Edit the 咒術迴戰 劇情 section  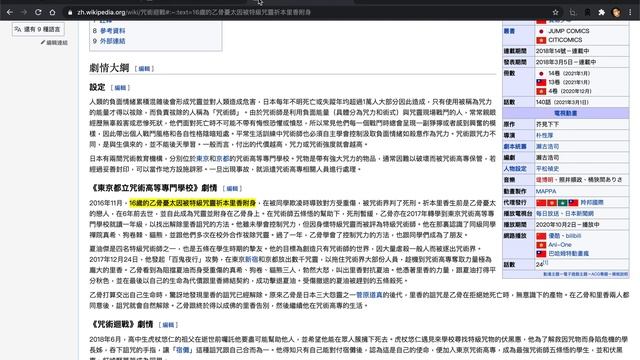coord(168,325)
